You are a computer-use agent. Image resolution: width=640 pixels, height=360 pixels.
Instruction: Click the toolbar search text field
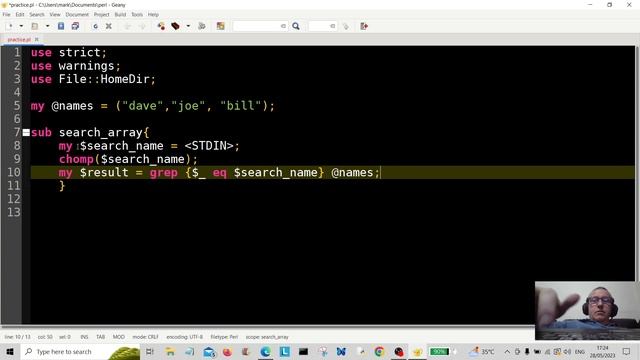click(x=260, y=26)
